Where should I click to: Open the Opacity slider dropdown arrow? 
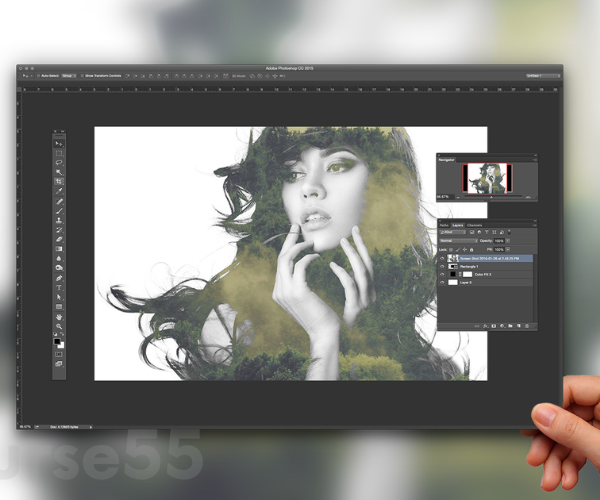click(x=508, y=241)
